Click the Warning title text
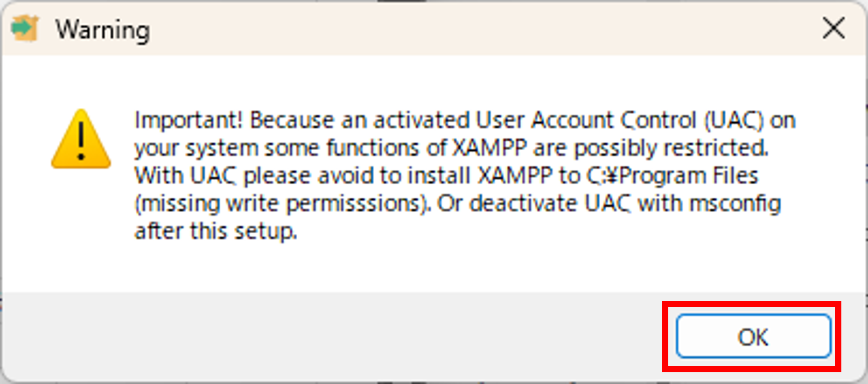868x384 pixels. [x=102, y=29]
